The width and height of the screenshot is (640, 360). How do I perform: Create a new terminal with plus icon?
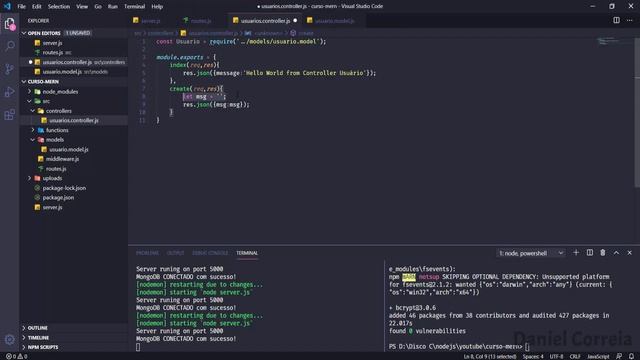tap(576, 253)
